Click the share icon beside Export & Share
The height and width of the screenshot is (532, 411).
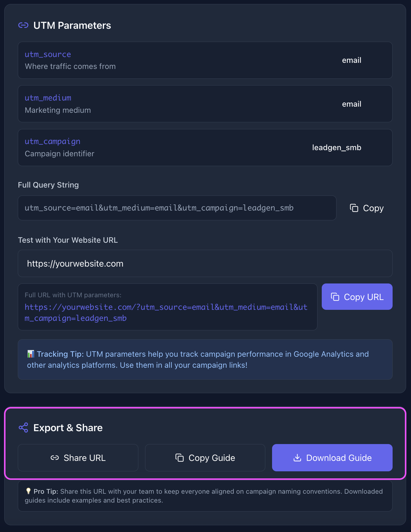pos(23,427)
